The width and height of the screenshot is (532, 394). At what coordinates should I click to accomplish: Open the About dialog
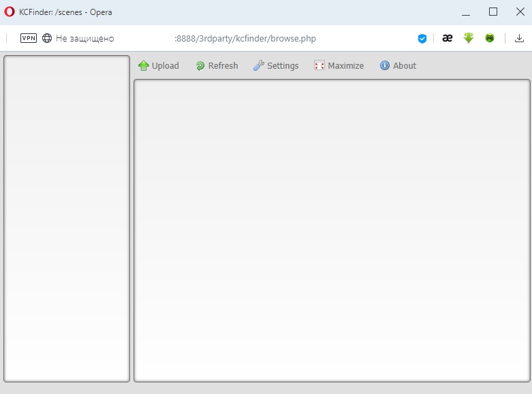tap(398, 66)
